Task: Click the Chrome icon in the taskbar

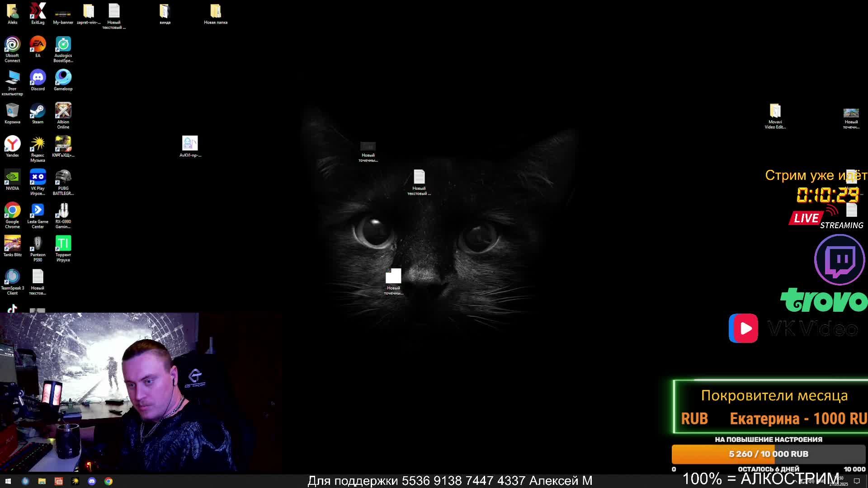Action: [108, 481]
